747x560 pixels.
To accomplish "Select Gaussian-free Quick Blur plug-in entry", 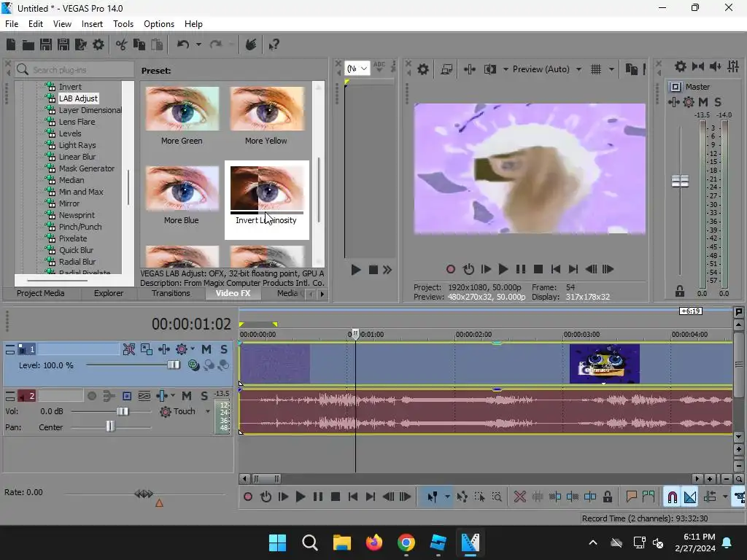I will pyautogui.click(x=76, y=250).
